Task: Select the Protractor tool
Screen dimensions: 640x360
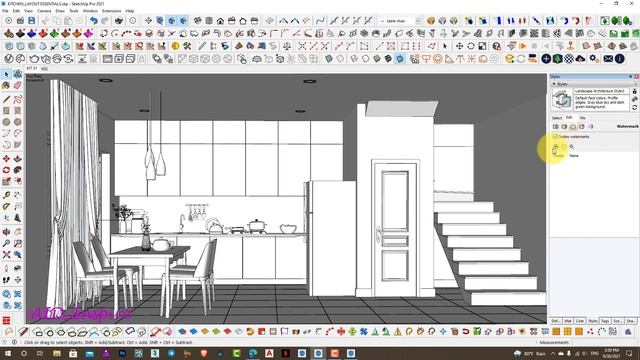Action: [6, 207]
